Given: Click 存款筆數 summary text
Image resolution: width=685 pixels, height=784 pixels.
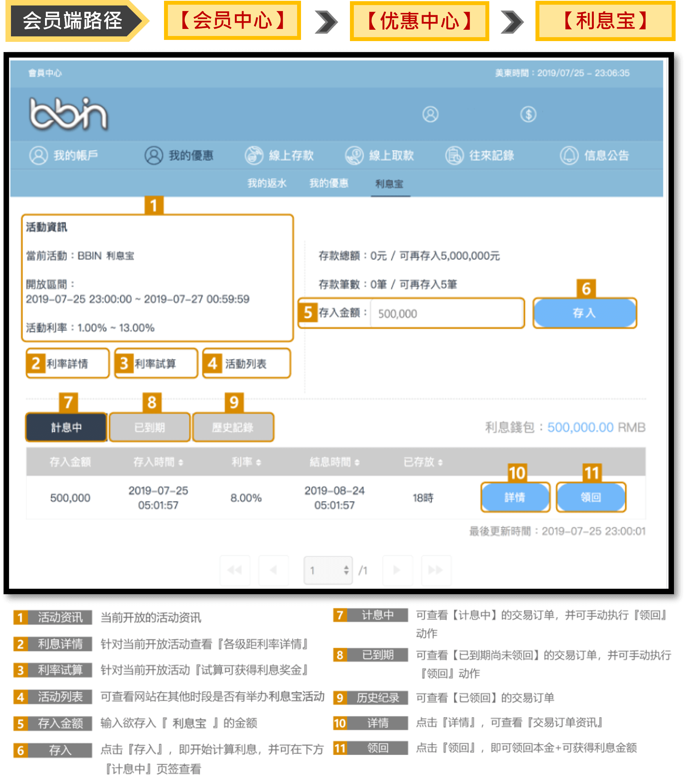Looking at the screenshot, I should 388,284.
